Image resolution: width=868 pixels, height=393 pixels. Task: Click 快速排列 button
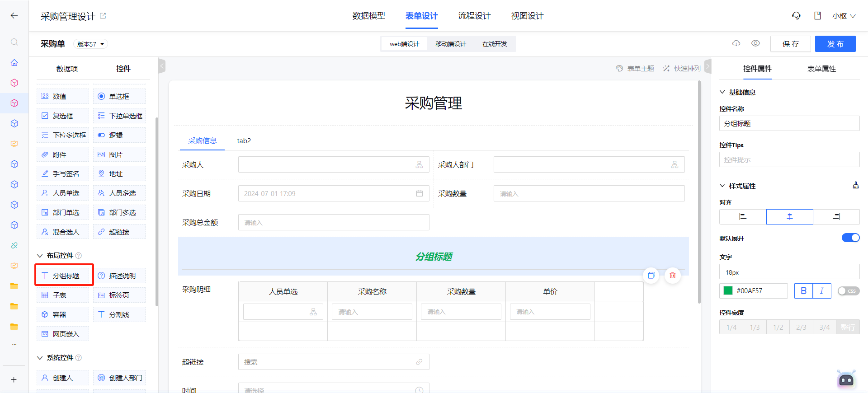682,68
